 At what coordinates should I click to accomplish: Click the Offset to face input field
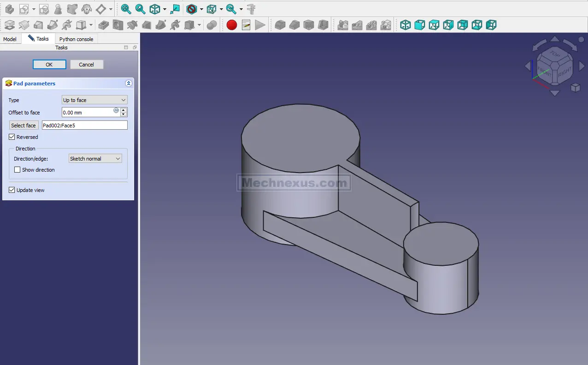(x=88, y=113)
